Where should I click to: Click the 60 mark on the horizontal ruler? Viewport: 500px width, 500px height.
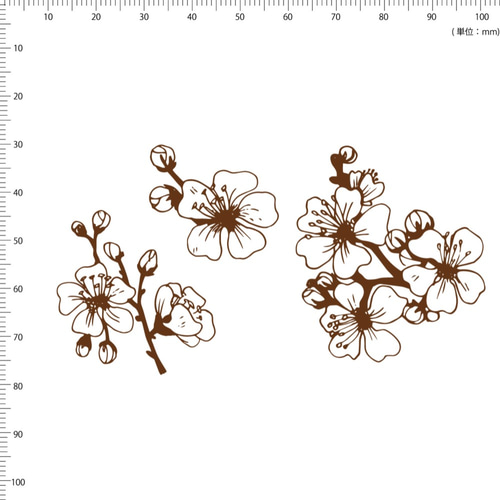(288, 17)
